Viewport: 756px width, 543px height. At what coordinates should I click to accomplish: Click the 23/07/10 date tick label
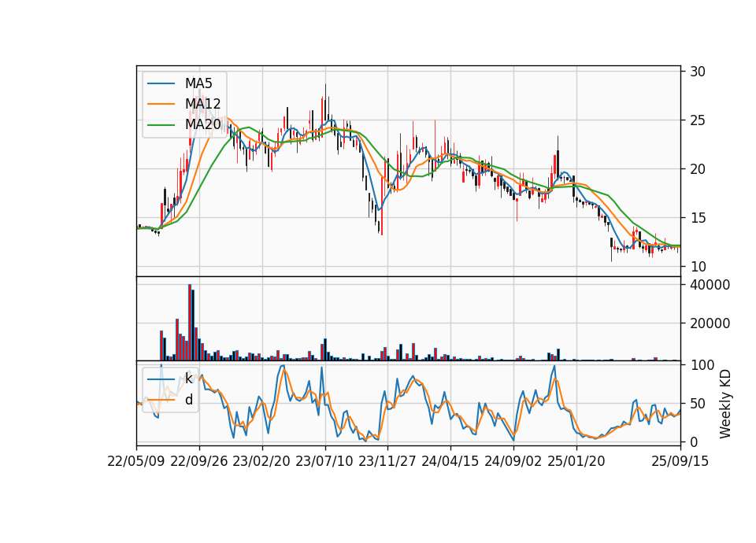[324, 461]
